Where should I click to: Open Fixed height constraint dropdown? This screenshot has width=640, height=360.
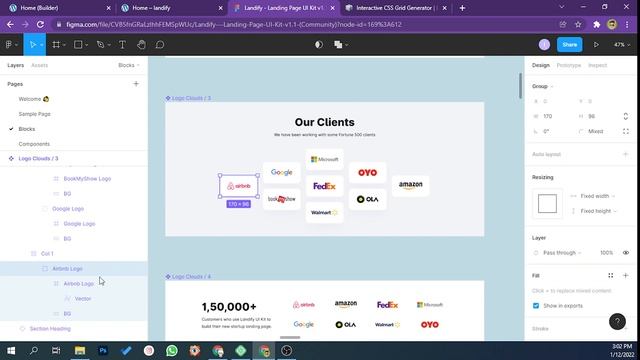click(x=598, y=211)
